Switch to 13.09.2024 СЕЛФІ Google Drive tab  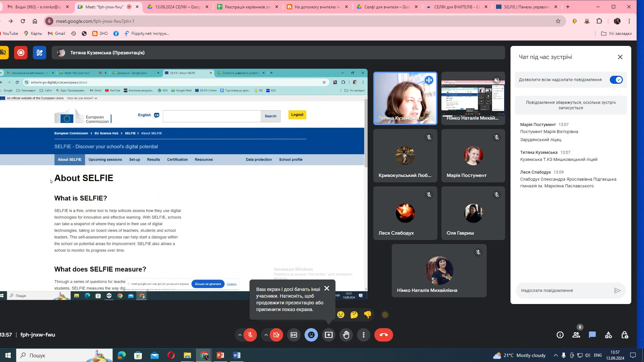tap(177, 7)
